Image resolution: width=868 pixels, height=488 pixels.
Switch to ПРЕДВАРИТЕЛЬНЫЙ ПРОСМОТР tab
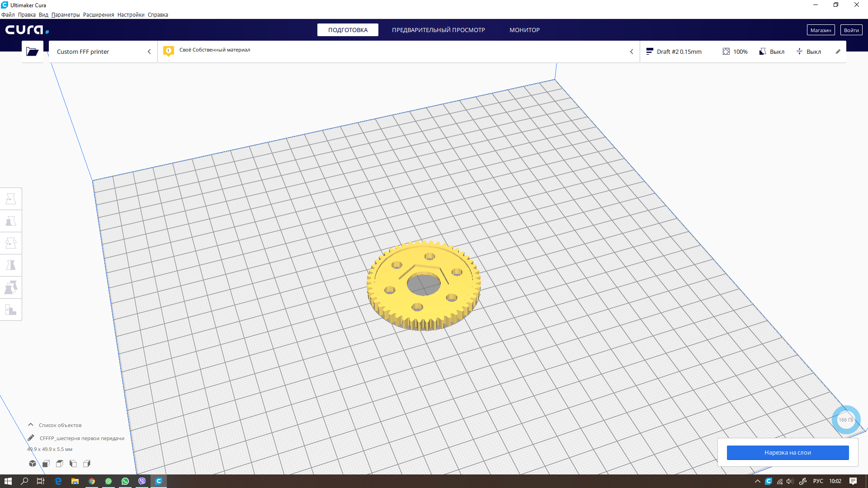point(438,30)
